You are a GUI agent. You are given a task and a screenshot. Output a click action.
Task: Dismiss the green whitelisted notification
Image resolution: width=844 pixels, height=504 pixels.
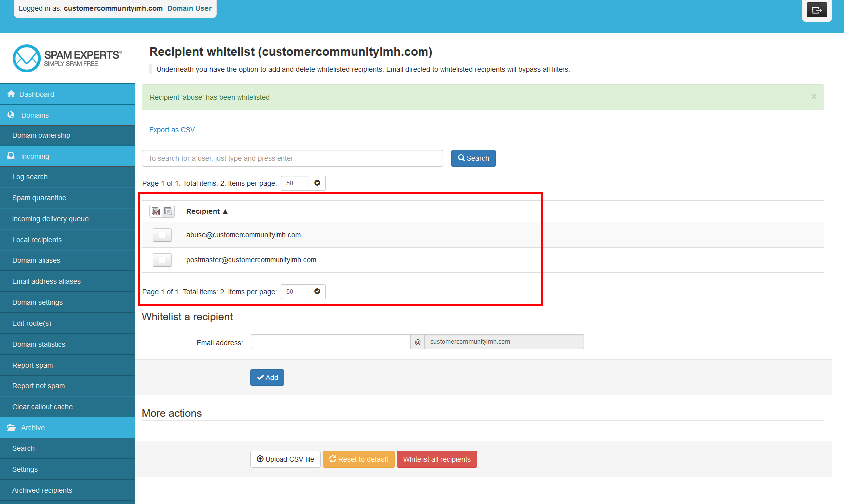click(x=814, y=97)
